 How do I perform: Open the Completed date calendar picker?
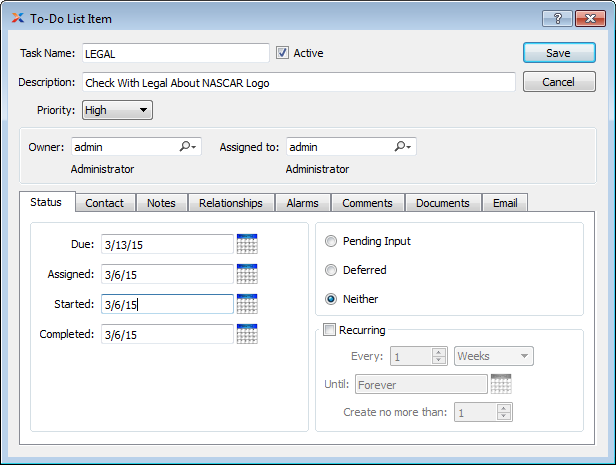click(247, 334)
